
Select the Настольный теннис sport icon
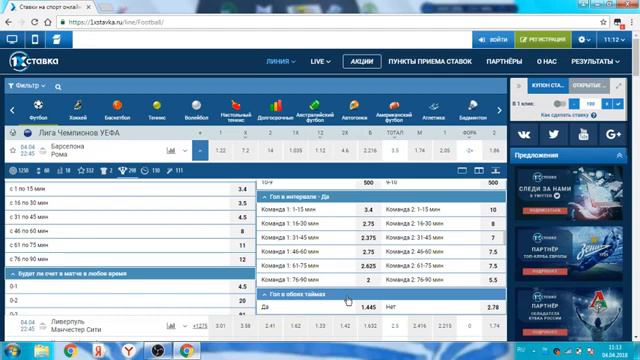pyautogui.click(x=236, y=110)
